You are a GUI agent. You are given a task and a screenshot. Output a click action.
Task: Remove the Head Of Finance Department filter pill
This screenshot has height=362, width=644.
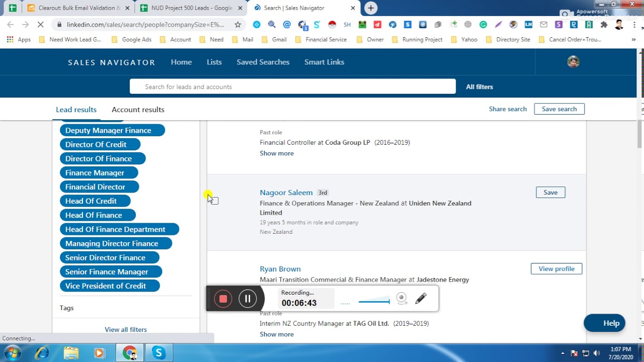point(119,229)
